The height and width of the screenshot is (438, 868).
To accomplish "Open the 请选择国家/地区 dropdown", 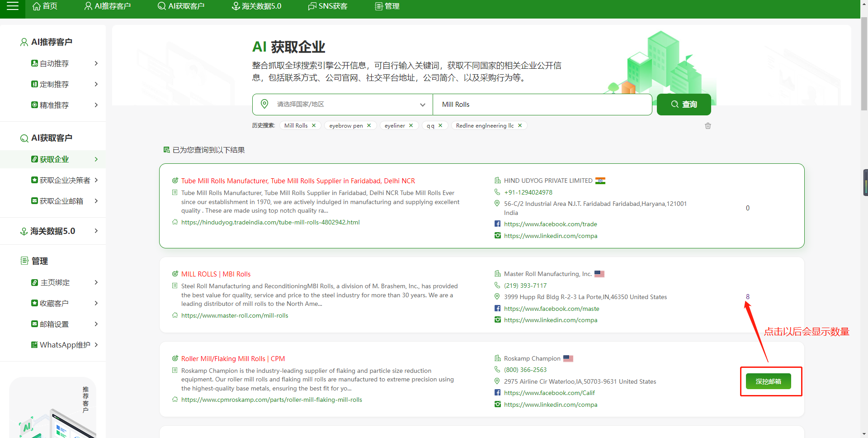I will pyautogui.click(x=343, y=105).
